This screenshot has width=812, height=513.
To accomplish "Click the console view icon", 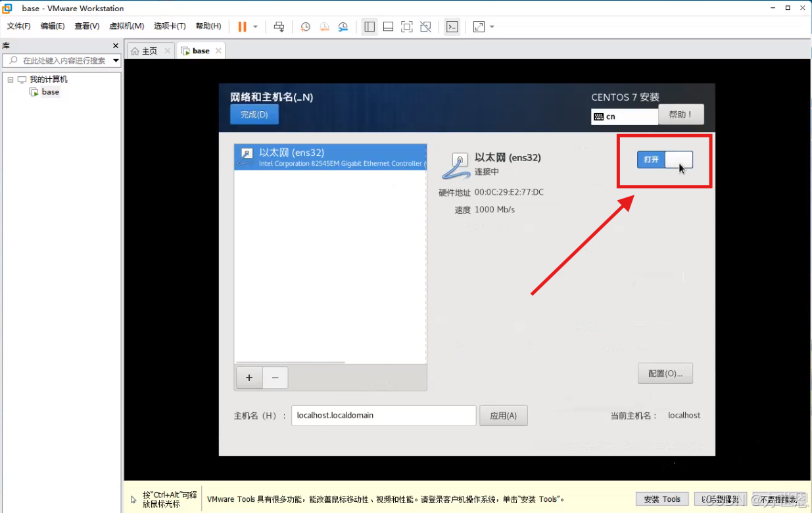I will (x=452, y=26).
